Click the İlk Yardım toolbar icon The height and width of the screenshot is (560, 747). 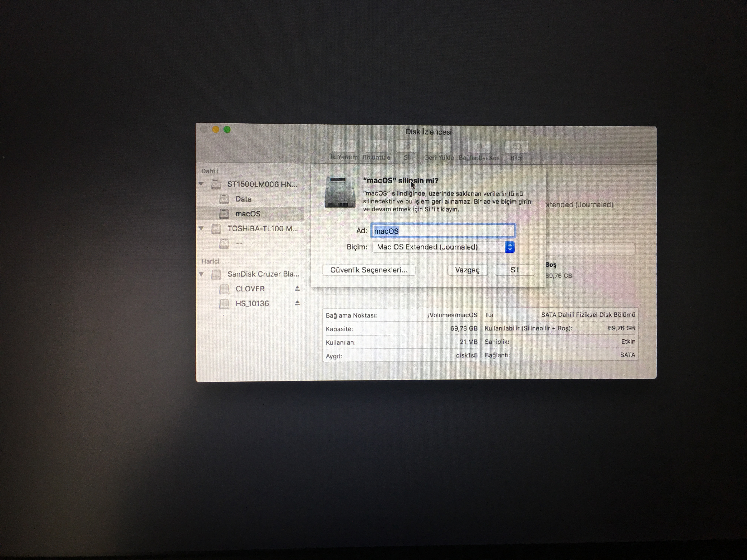343,146
